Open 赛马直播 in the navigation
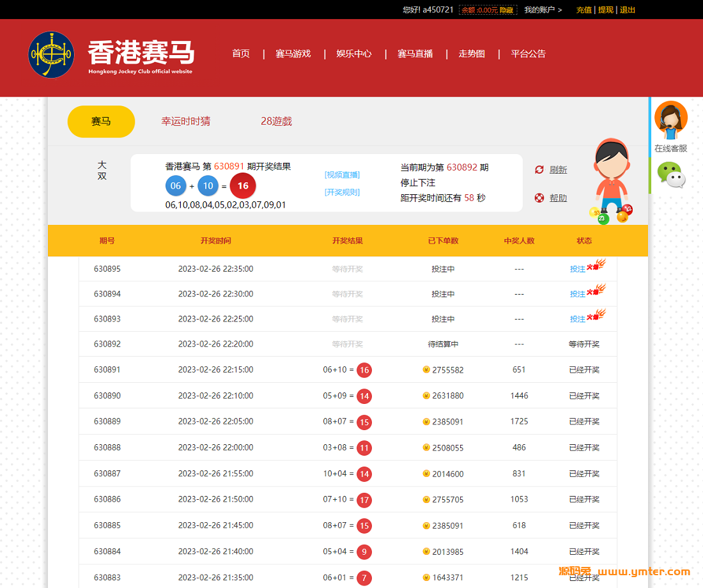This screenshot has width=703, height=588. coord(415,54)
